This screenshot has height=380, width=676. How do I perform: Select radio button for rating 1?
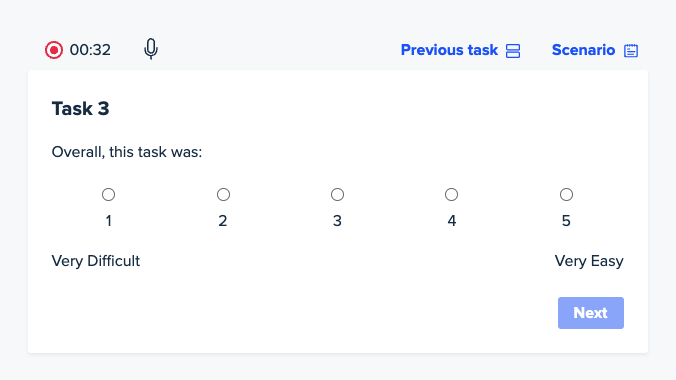coord(109,195)
